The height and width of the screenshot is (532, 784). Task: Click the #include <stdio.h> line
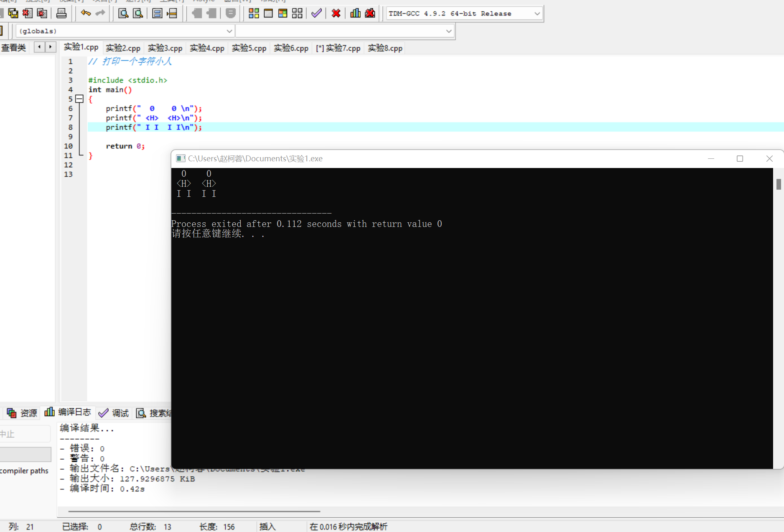pyautogui.click(x=128, y=80)
